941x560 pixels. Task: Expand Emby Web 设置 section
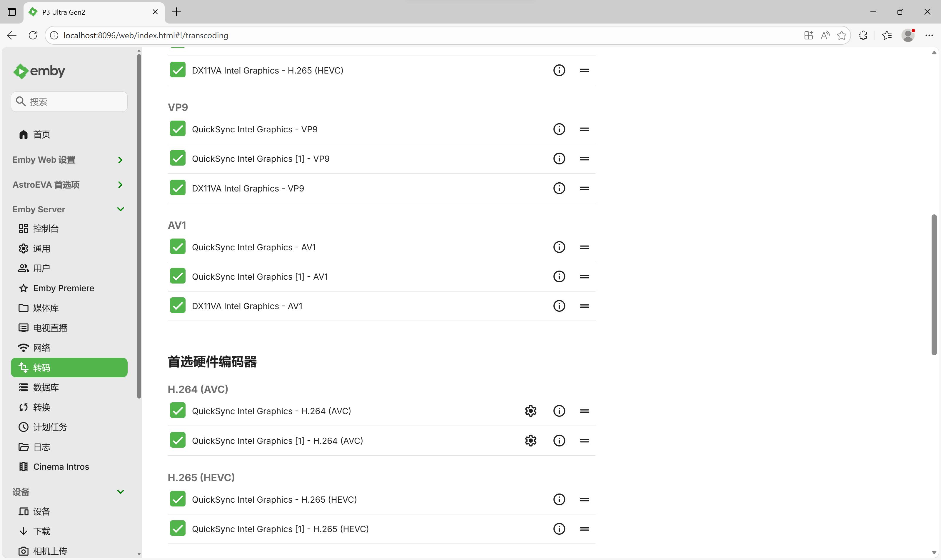(120, 160)
